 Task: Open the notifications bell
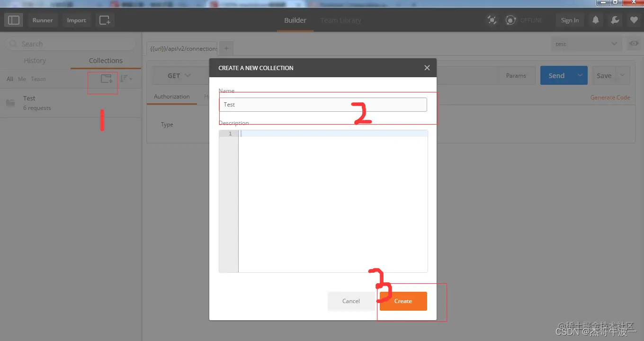tap(596, 20)
